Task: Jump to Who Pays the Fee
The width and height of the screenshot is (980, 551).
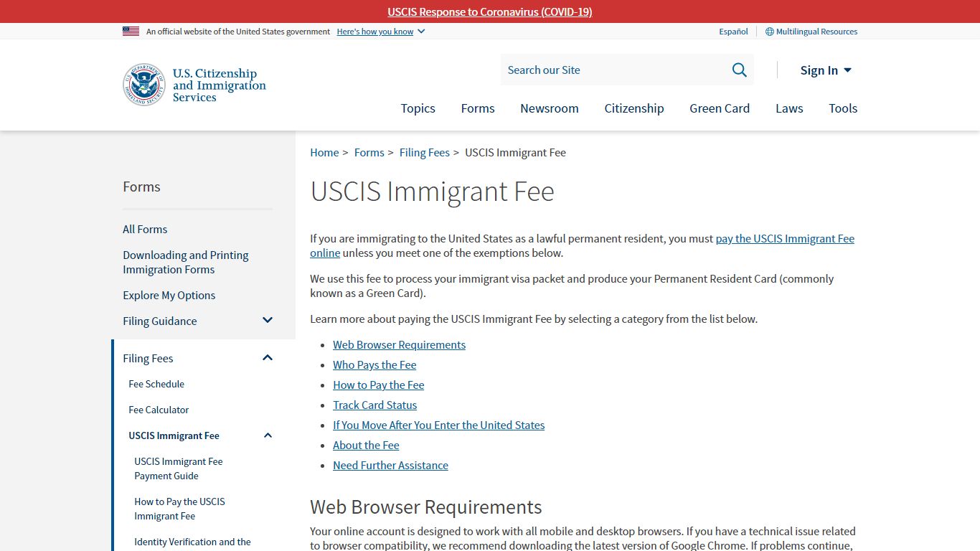Action: (374, 364)
